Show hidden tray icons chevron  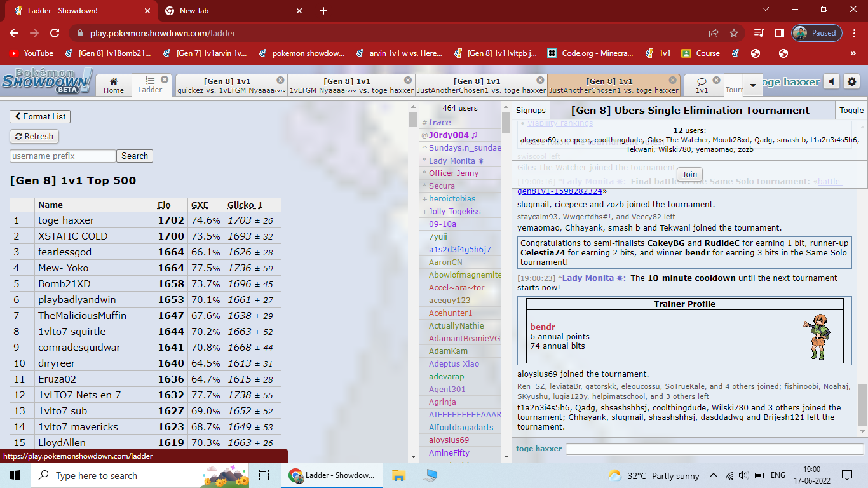[713, 475]
